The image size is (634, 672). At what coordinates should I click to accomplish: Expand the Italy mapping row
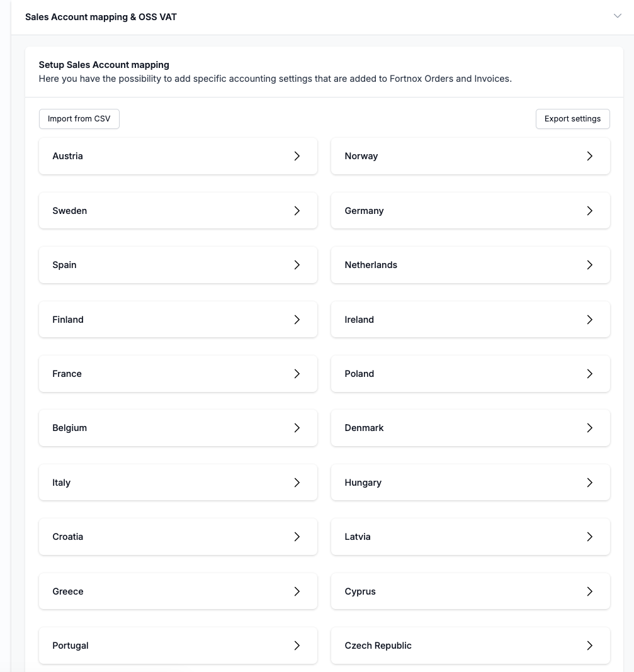coord(178,483)
